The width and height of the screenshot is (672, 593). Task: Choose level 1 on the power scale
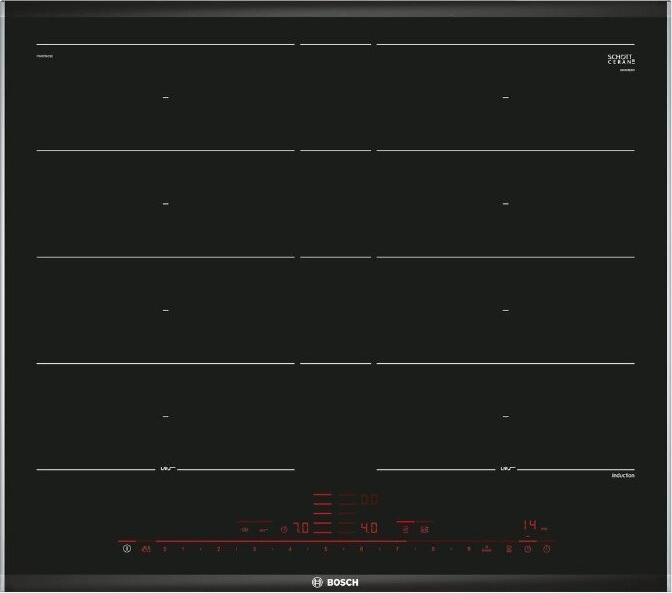click(x=182, y=549)
